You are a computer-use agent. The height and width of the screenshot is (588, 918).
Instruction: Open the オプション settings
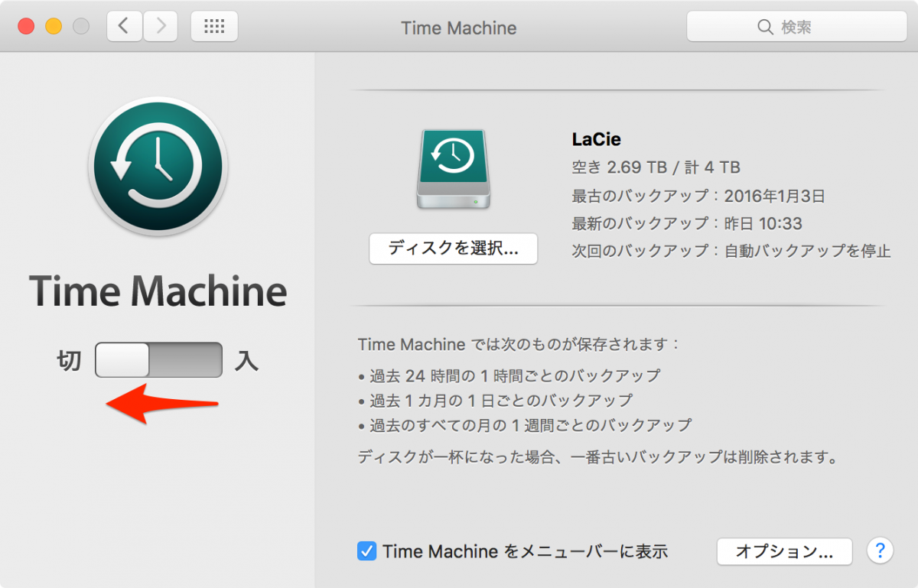pos(783,551)
